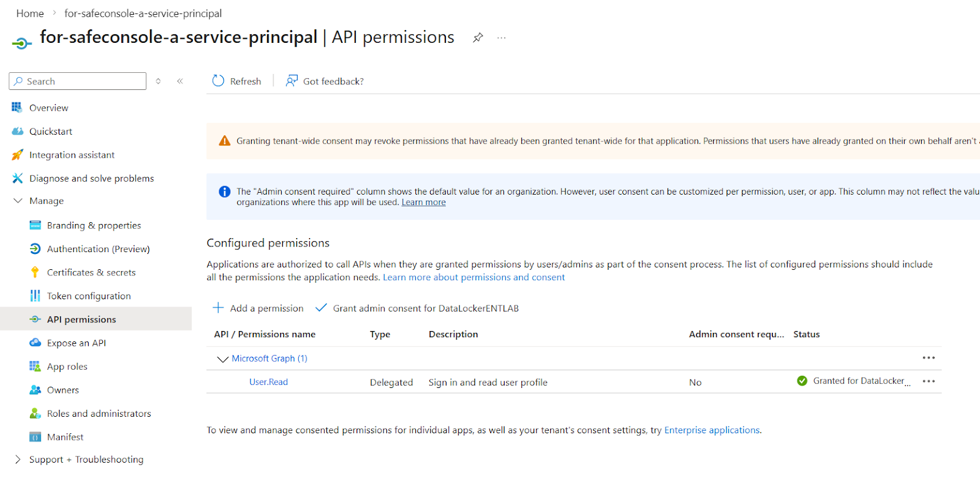Click Add a permission
The image size is (980, 492).
(x=258, y=308)
